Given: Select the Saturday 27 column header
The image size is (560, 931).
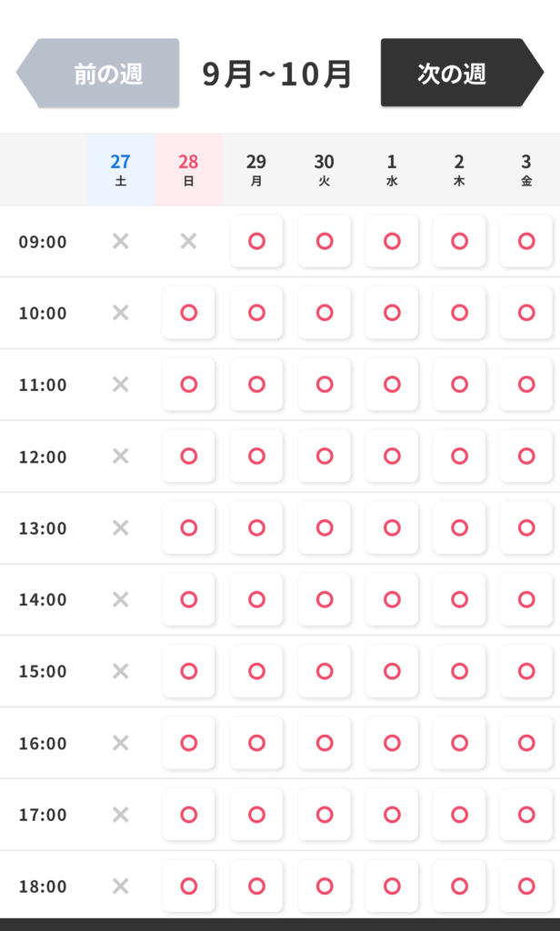Looking at the screenshot, I should 120,169.
